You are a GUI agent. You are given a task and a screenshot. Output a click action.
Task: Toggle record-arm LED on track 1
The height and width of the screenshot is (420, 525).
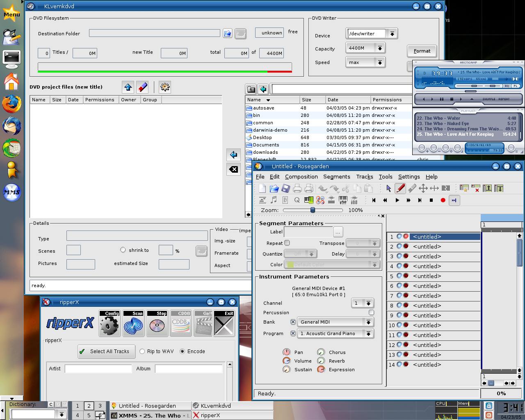coord(406,237)
